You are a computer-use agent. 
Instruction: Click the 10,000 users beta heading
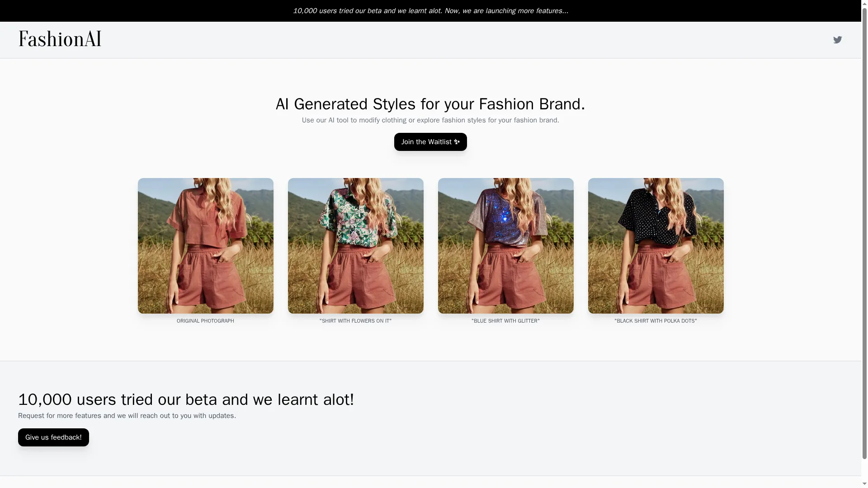pyautogui.click(x=185, y=399)
